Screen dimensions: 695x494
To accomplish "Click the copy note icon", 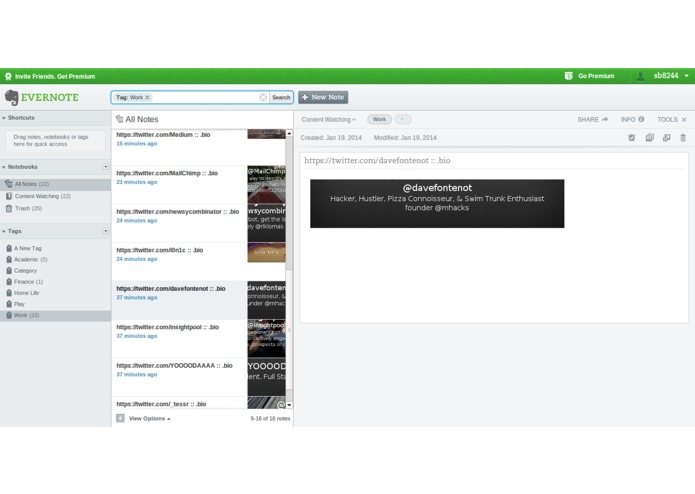I will point(649,138).
